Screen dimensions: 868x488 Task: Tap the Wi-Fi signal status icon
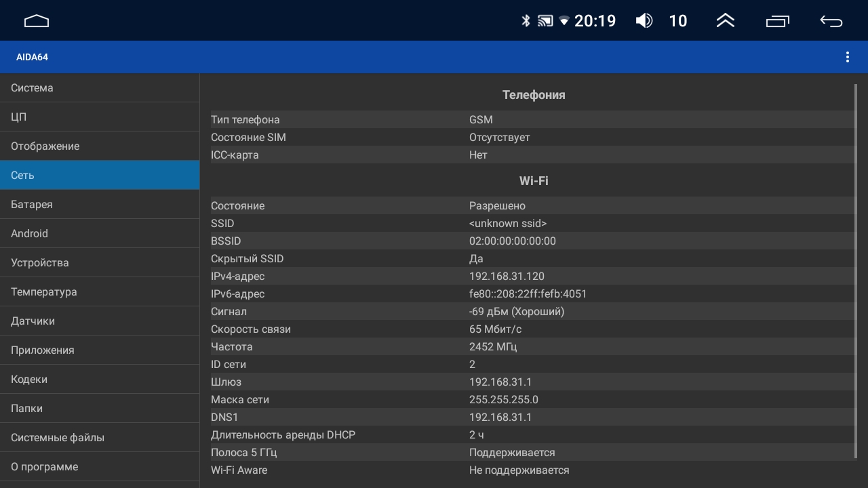(564, 21)
